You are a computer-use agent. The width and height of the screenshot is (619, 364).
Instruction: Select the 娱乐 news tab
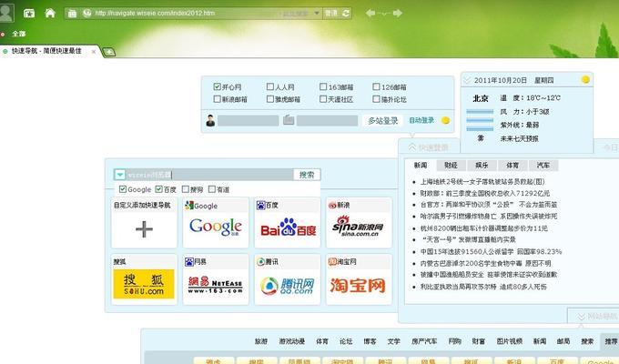(x=482, y=165)
